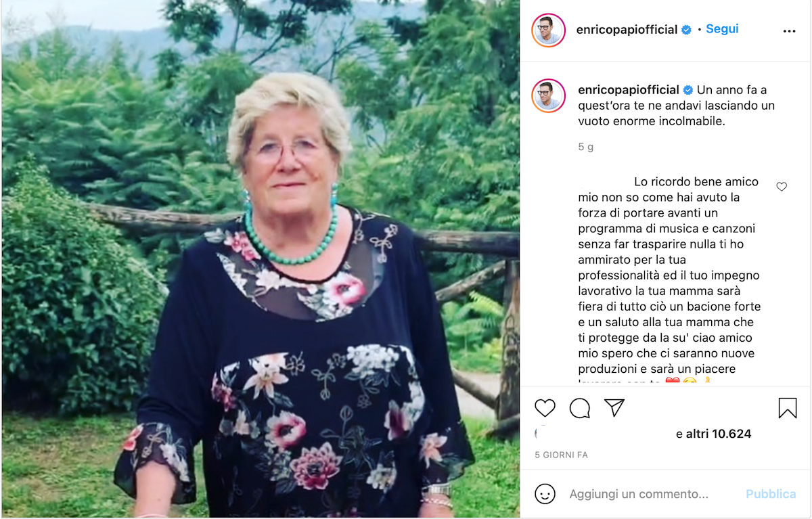Click the caption profile avatar

(x=548, y=95)
